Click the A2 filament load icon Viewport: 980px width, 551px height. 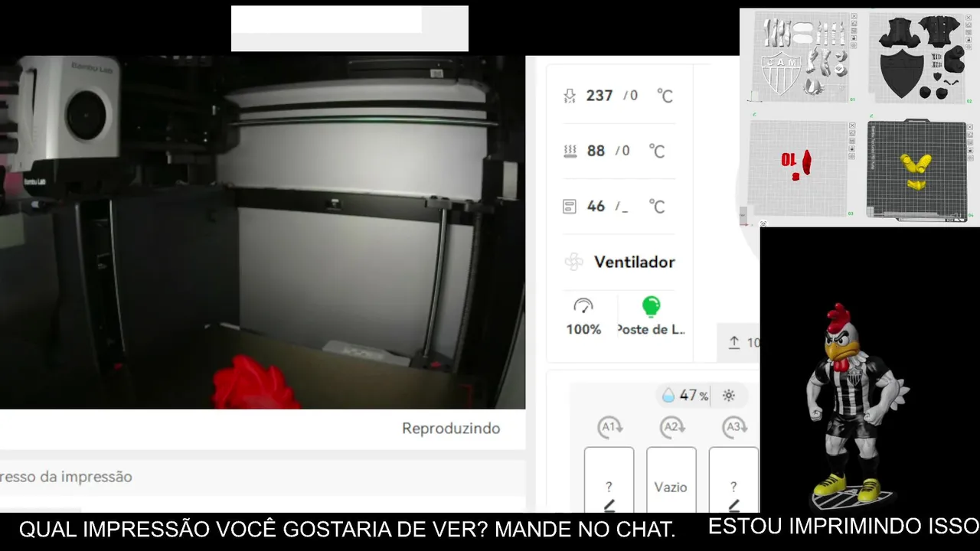click(671, 427)
